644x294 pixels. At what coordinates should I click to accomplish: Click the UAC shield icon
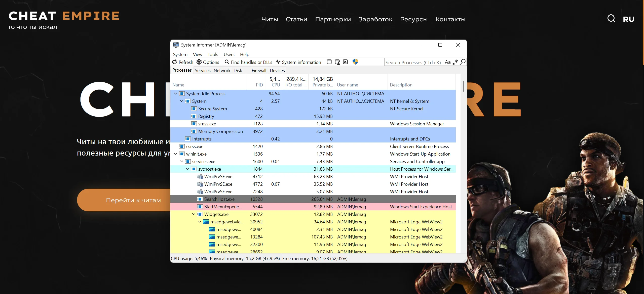tap(355, 62)
